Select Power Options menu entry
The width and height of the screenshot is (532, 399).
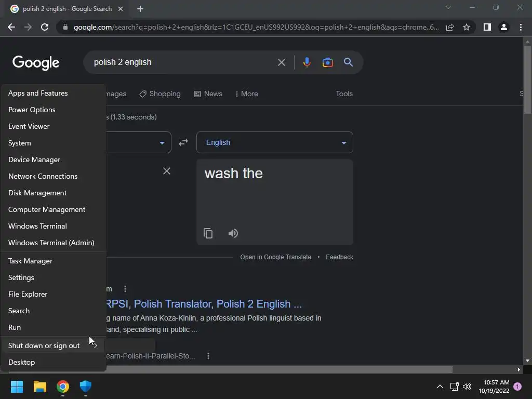coord(54,110)
